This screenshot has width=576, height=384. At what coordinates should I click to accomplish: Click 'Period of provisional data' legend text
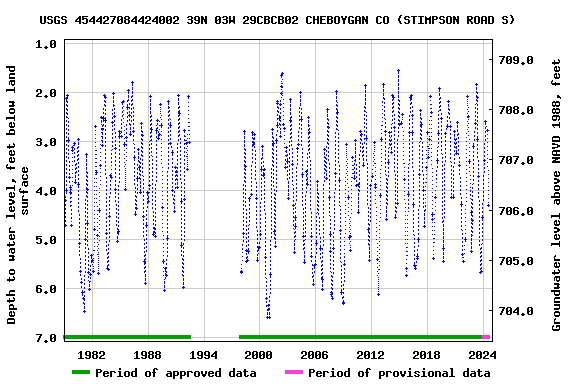[399, 373]
